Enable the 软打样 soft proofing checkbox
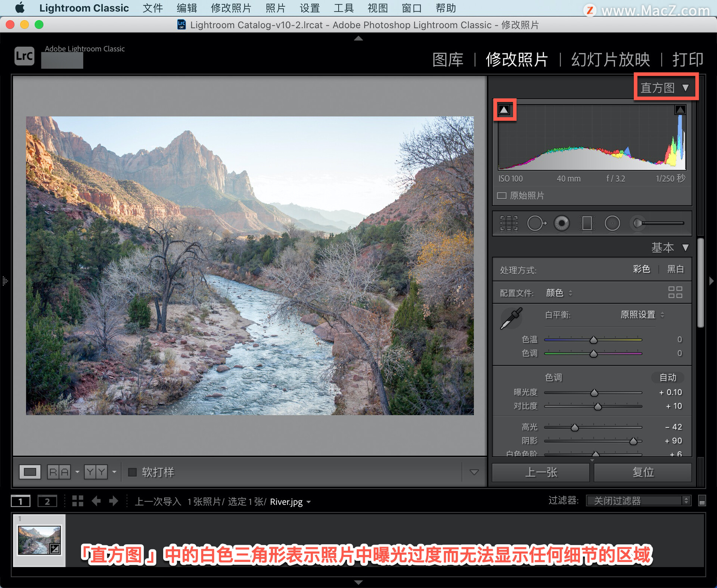This screenshot has height=588, width=717. pos(132,472)
